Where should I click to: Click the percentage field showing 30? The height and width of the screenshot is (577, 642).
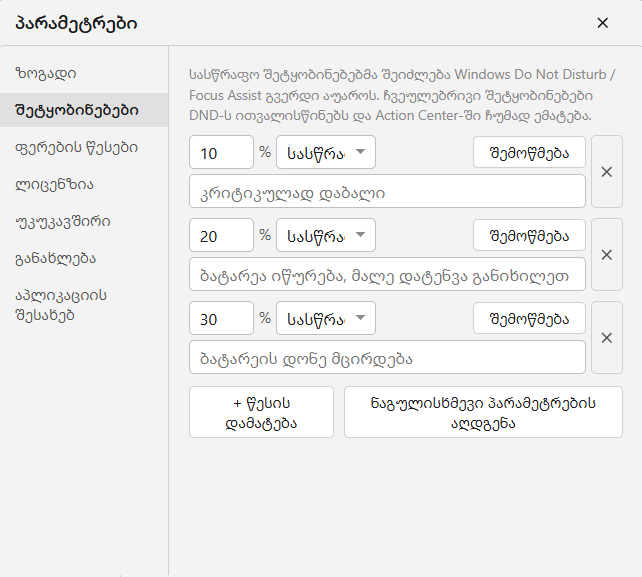pyautogui.click(x=222, y=318)
